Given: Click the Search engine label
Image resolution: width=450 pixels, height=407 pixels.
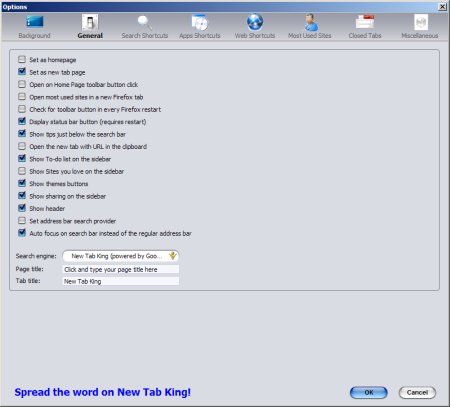Looking at the screenshot, I should click(36, 256).
